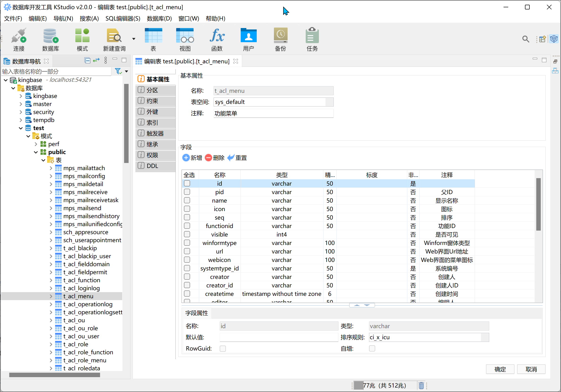
Task: Click the trash icon in status bar
Action: click(x=421, y=386)
